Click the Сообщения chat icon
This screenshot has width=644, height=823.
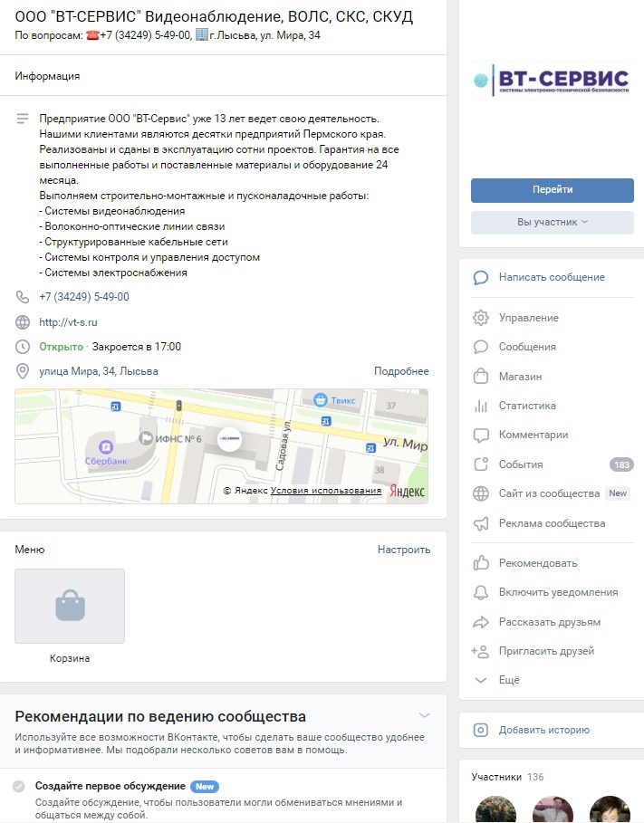(x=481, y=347)
